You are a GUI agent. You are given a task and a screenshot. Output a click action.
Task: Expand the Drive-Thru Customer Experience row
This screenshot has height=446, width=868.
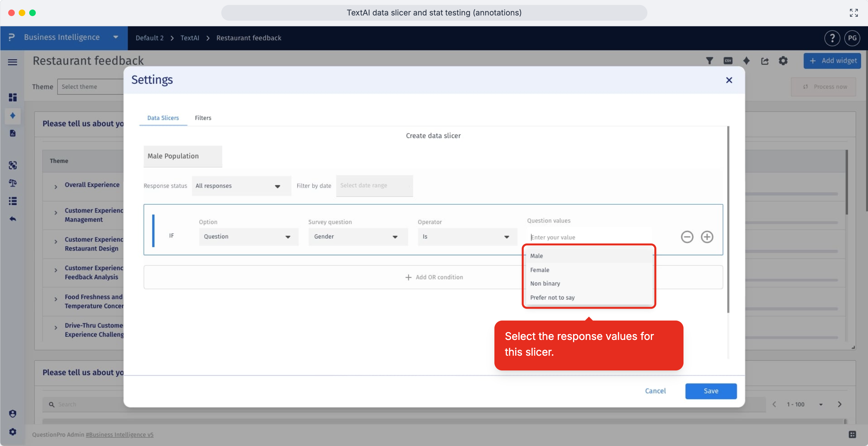55,328
